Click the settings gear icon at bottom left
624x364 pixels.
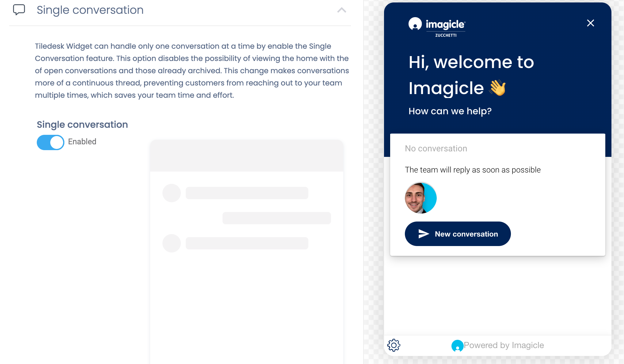coord(394,345)
